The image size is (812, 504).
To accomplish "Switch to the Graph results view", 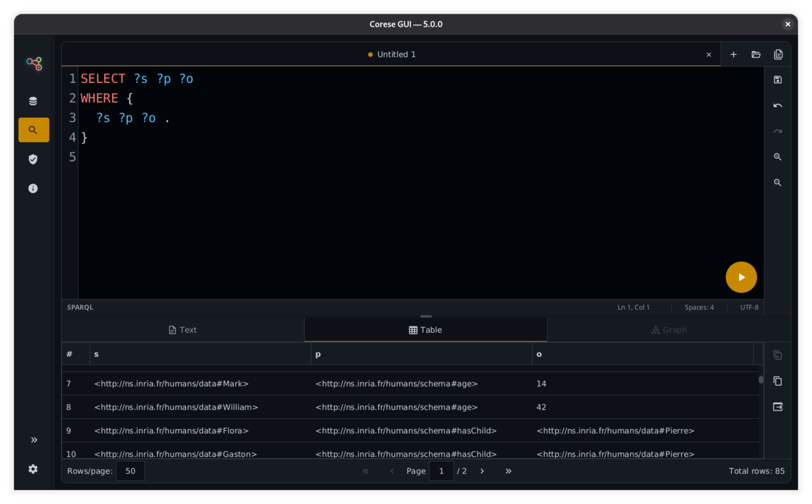I will (669, 330).
